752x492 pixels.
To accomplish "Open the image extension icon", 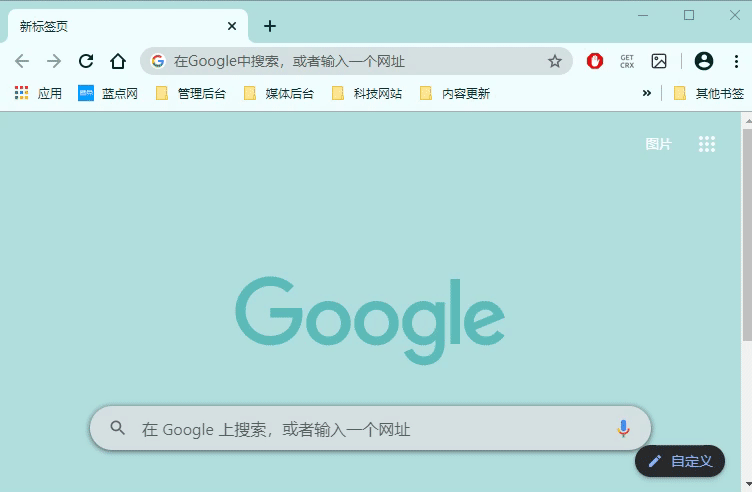I will click(x=659, y=61).
